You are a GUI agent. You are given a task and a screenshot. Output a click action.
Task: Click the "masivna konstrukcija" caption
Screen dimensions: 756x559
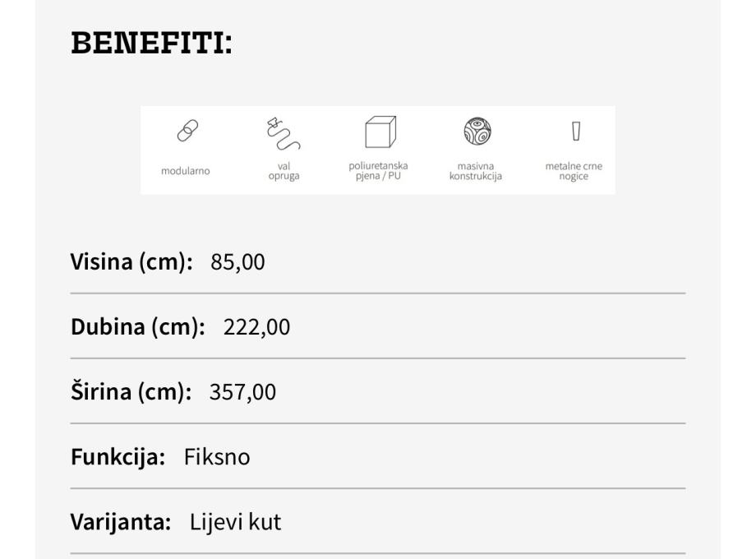pyautogui.click(x=475, y=171)
